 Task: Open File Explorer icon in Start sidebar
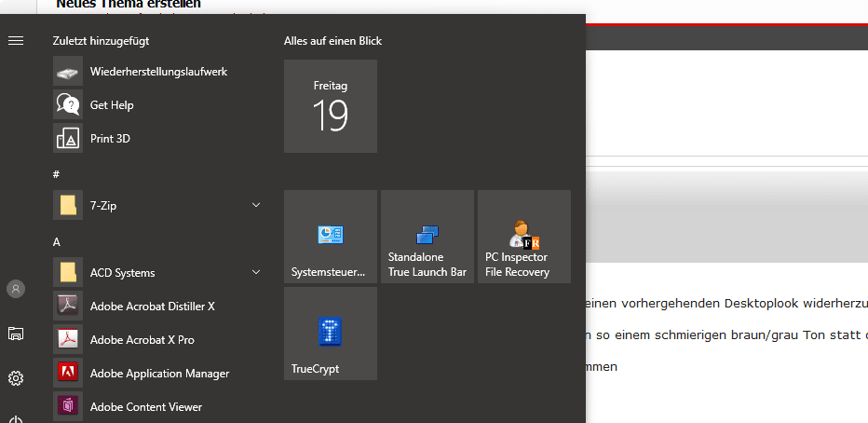pos(16,334)
